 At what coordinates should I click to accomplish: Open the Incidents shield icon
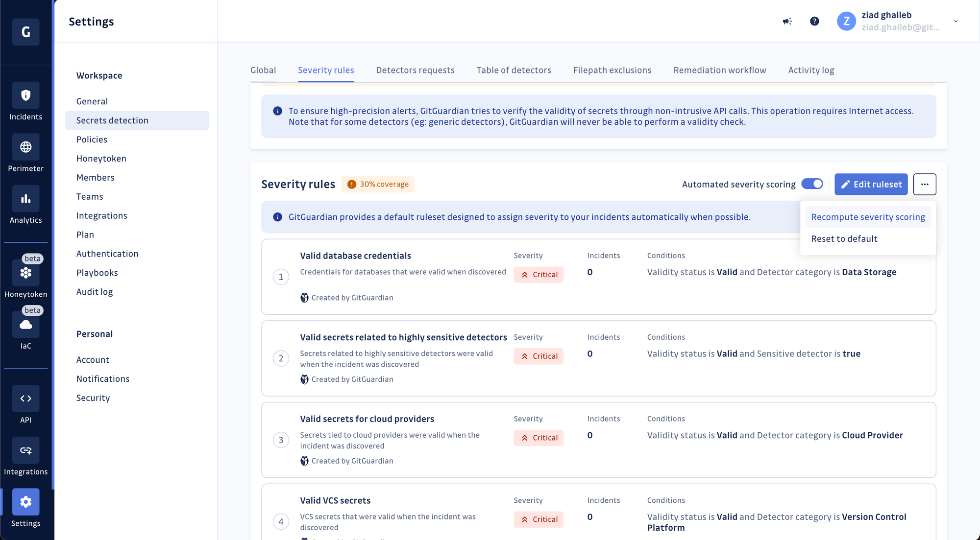click(25, 95)
